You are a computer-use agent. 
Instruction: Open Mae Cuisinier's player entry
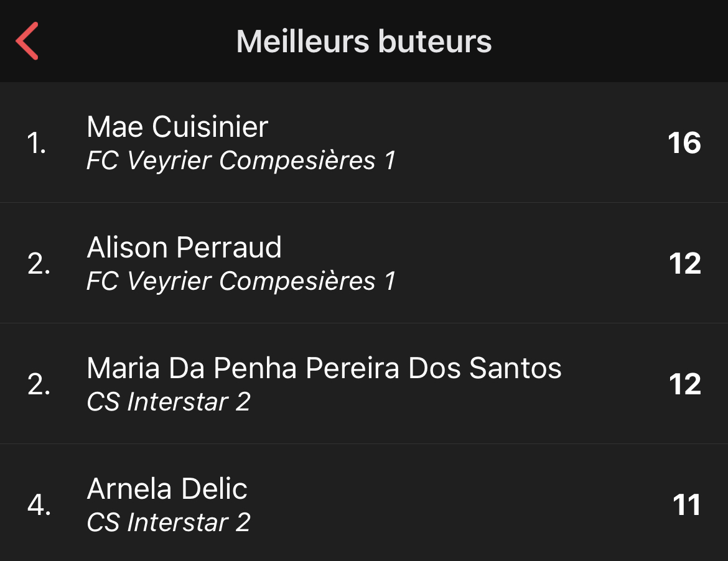[x=177, y=127]
